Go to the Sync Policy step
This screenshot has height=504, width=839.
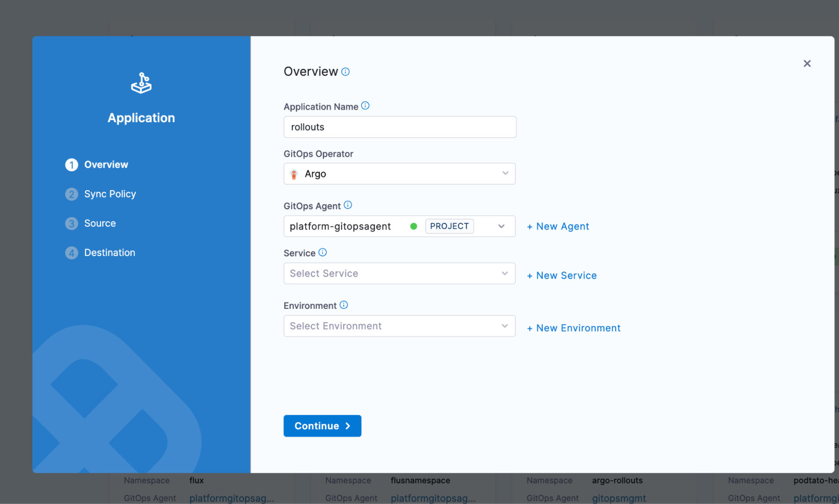tap(110, 194)
